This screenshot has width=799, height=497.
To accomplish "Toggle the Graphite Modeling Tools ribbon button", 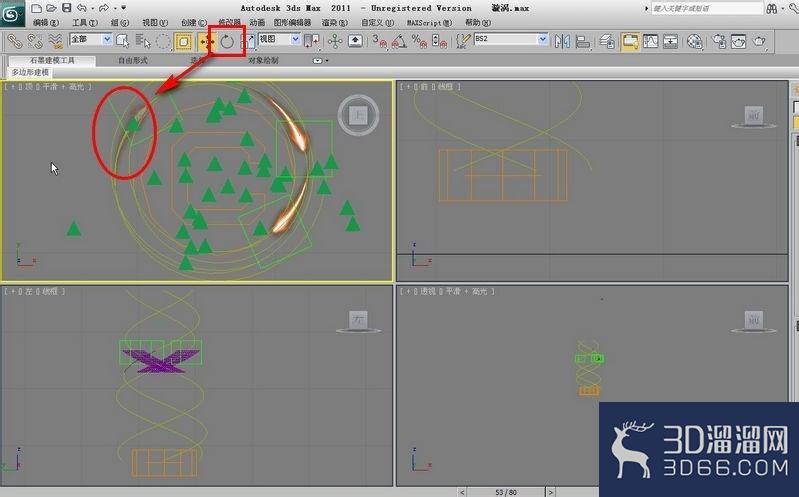I will pyautogui.click(x=630, y=42).
